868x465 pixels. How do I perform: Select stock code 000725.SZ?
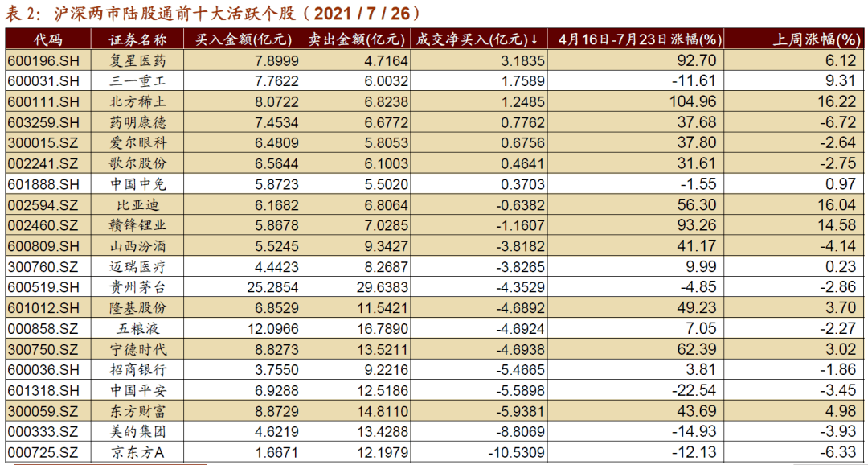[x=44, y=452]
